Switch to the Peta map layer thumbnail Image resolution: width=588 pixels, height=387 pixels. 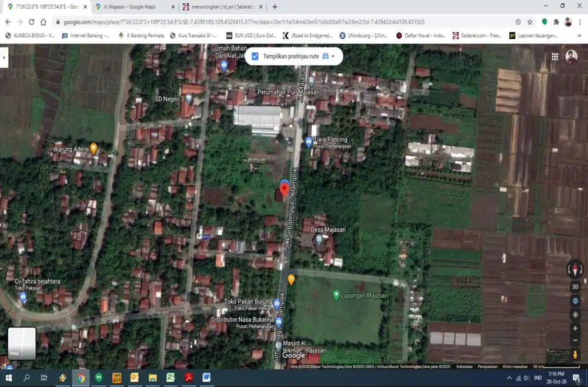click(x=22, y=344)
